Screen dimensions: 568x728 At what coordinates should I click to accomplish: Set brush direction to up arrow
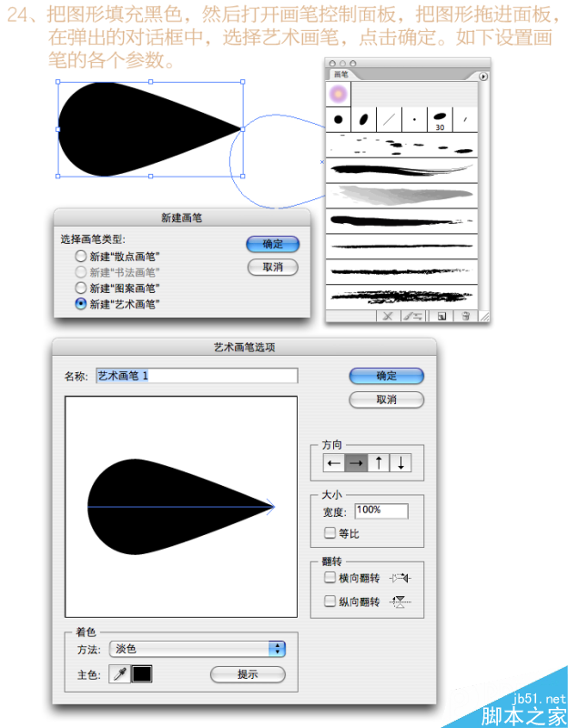pos(379,463)
